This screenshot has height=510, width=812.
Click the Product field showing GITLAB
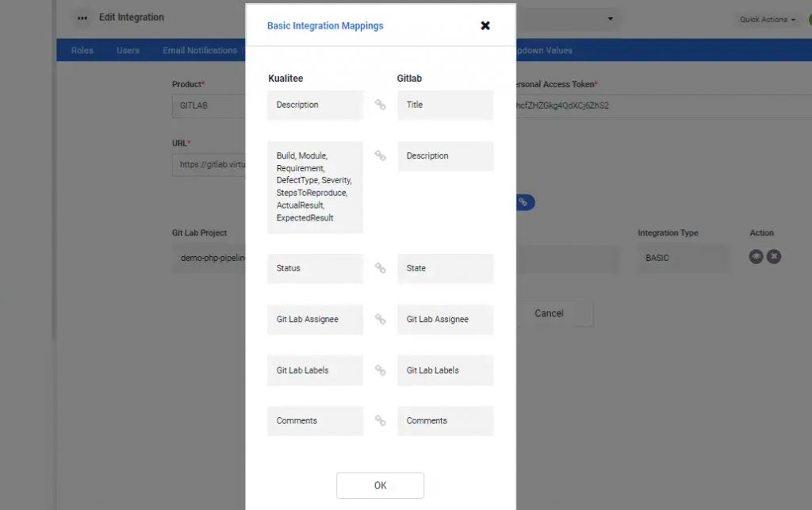[x=209, y=105]
